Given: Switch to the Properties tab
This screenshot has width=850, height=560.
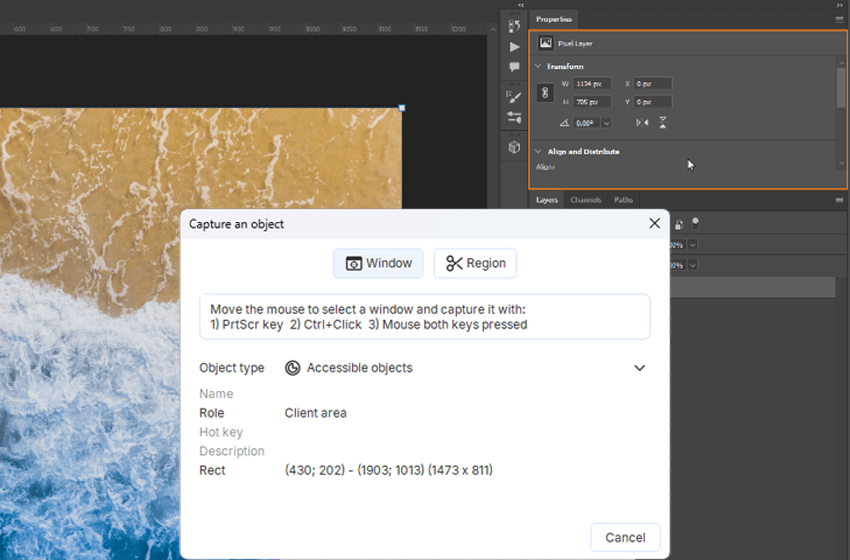Looking at the screenshot, I should pyautogui.click(x=553, y=19).
